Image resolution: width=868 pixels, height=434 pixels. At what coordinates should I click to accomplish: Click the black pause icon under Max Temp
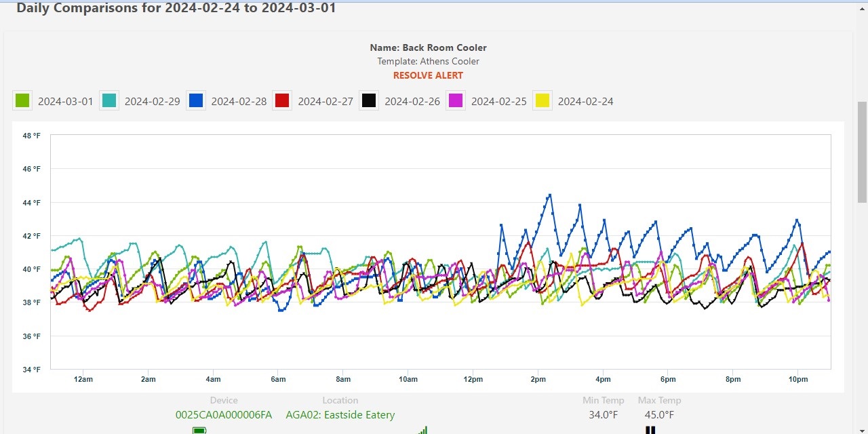click(x=650, y=430)
